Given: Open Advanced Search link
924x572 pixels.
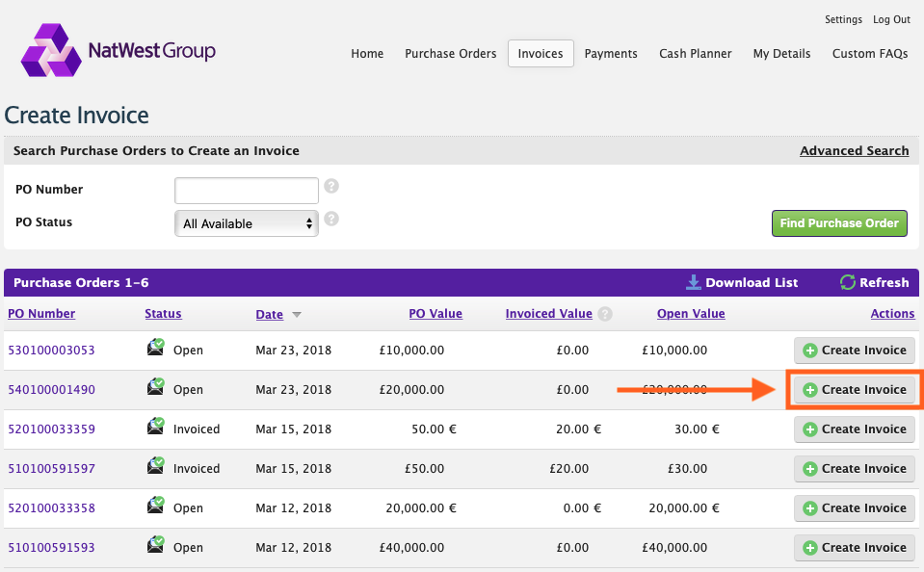Looking at the screenshot, I should (x=854, y=151).
